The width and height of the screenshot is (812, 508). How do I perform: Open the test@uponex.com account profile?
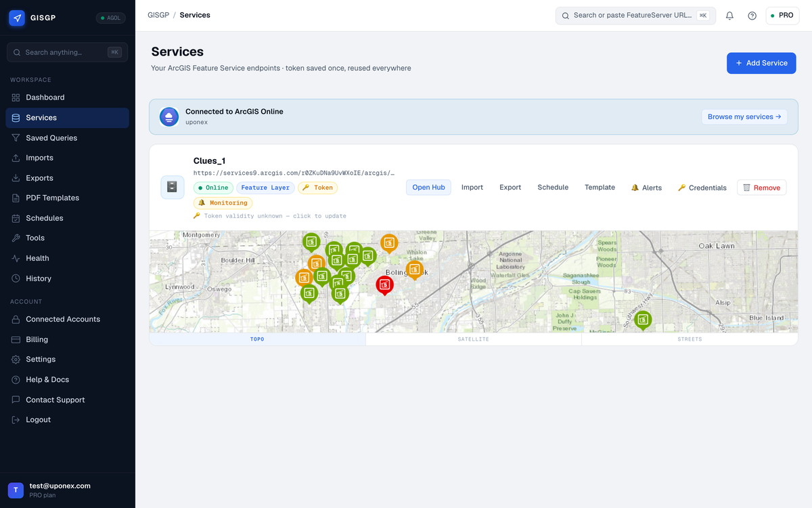point(67,490)
